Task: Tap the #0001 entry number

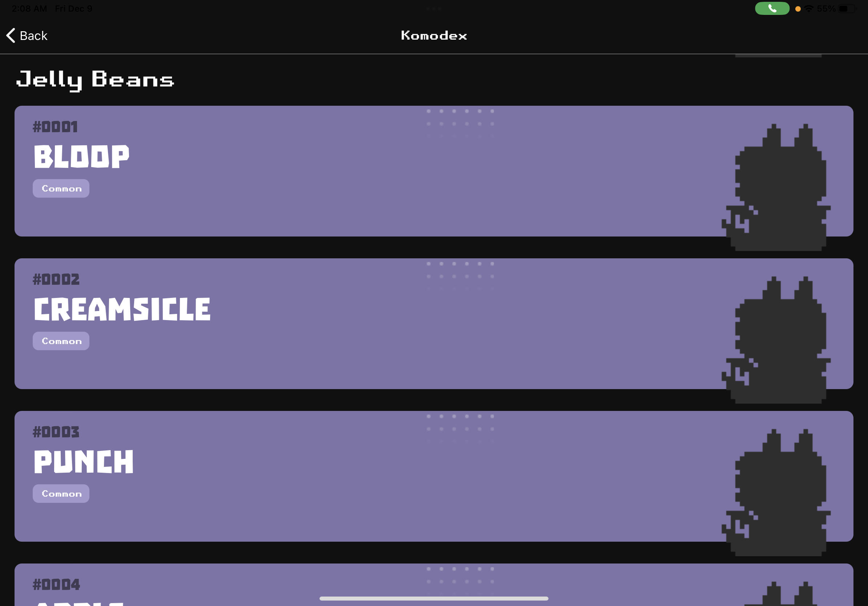Action: (x=55, y=127)
